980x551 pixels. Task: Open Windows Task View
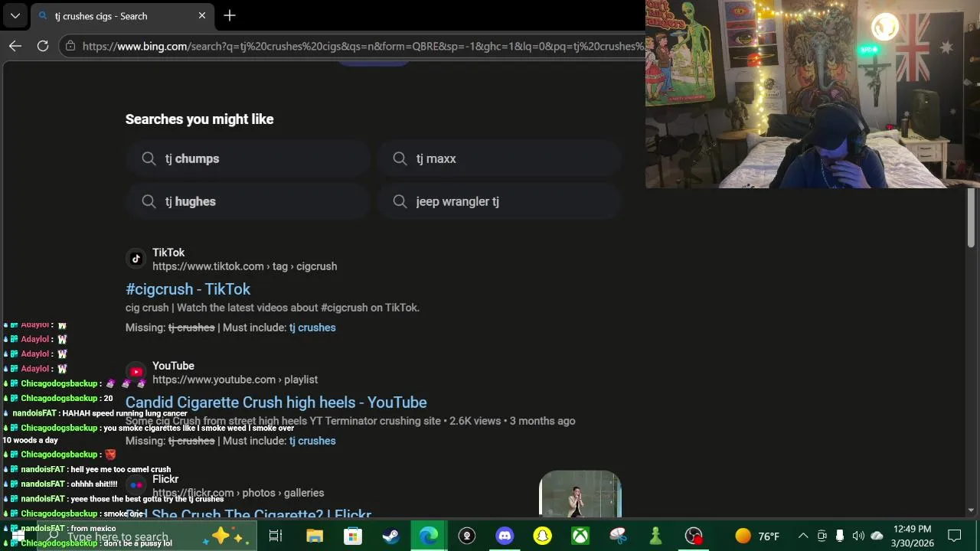[x=276, y=536]
